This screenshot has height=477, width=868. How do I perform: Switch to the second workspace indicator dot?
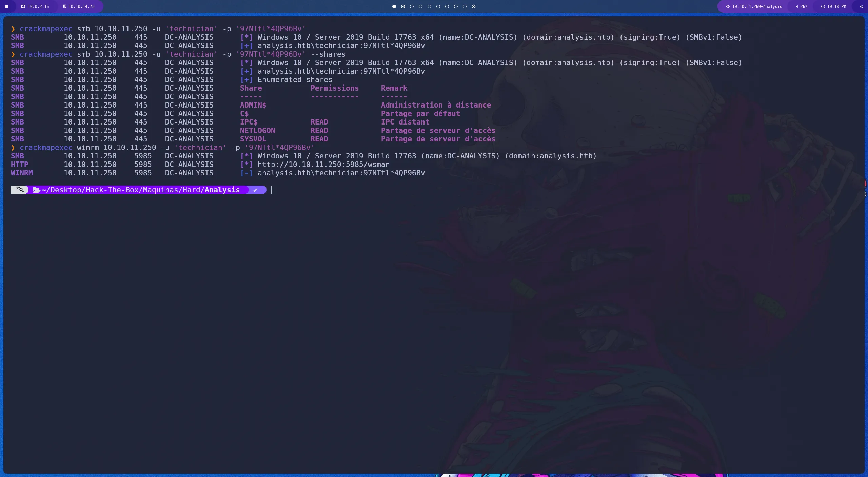[403, 6]
